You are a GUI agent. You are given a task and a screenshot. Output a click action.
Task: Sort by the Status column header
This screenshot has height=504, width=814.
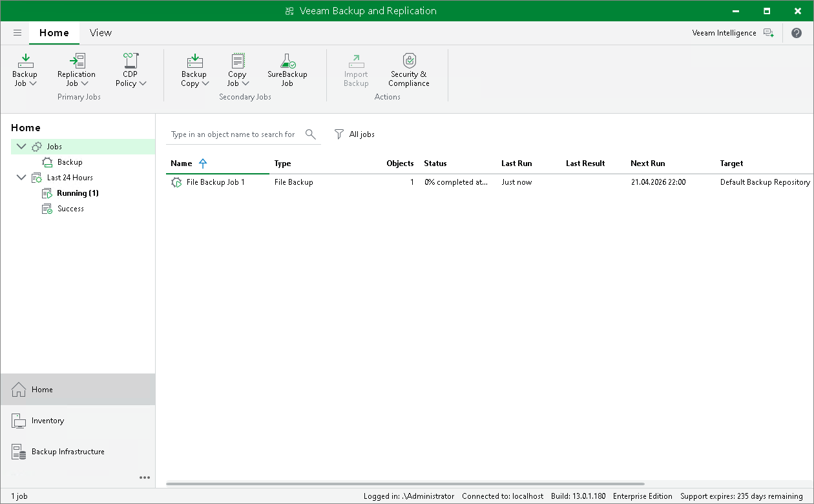[435, 163]
